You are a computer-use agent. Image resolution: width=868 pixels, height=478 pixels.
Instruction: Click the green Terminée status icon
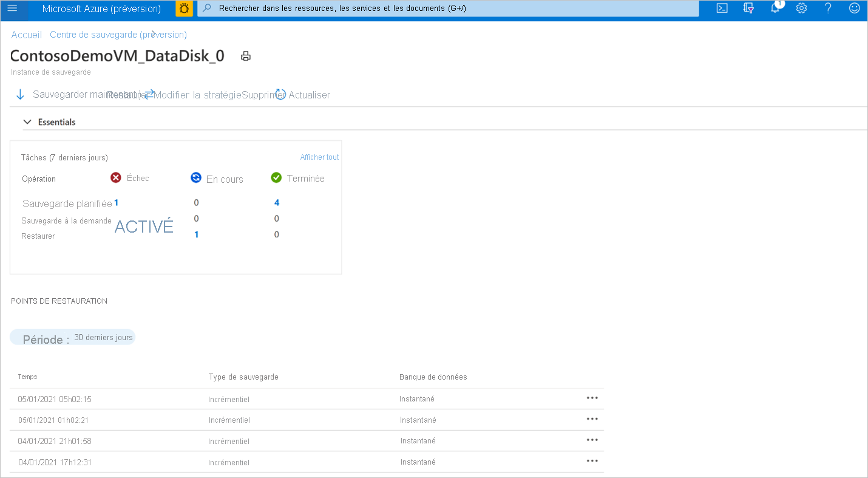(x=276, y=178)
